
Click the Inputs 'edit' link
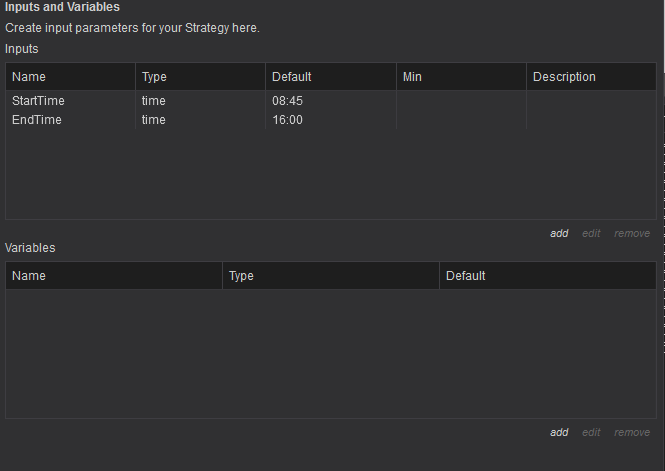tap(591, 233)
